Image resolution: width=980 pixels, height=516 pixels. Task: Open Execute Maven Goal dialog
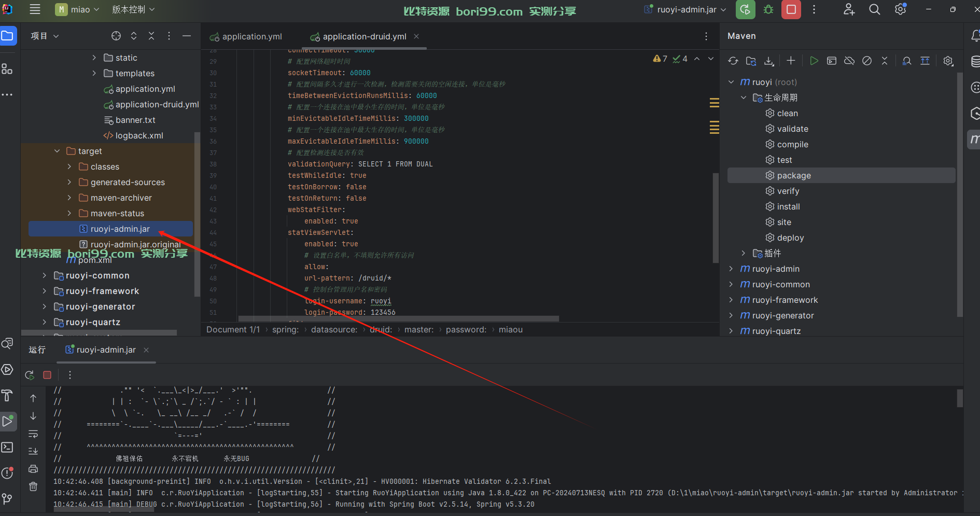(x=832, y=61)
